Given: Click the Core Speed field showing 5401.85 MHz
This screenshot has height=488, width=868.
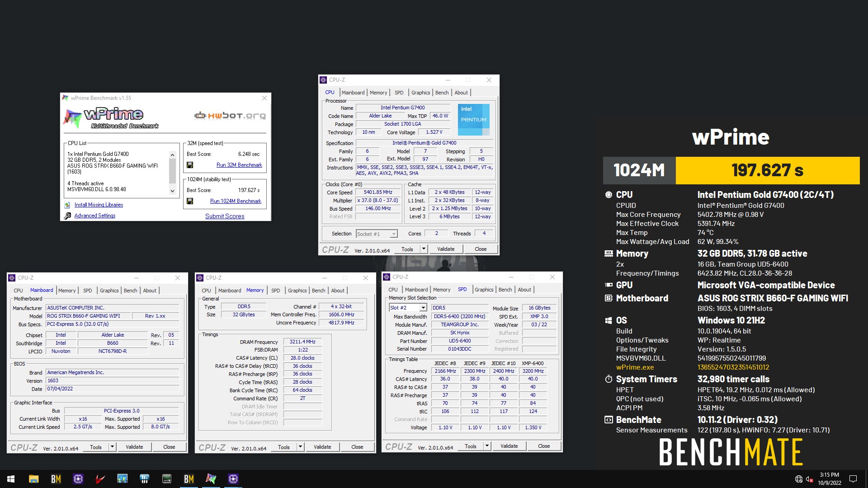Looking at the screenshot, I should [378, 192].
